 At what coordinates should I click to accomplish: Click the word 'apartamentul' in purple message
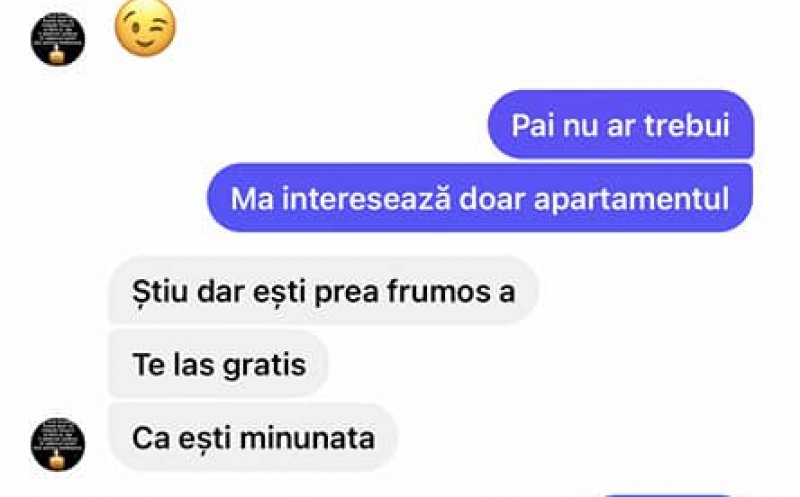click(x=632, y=200)
